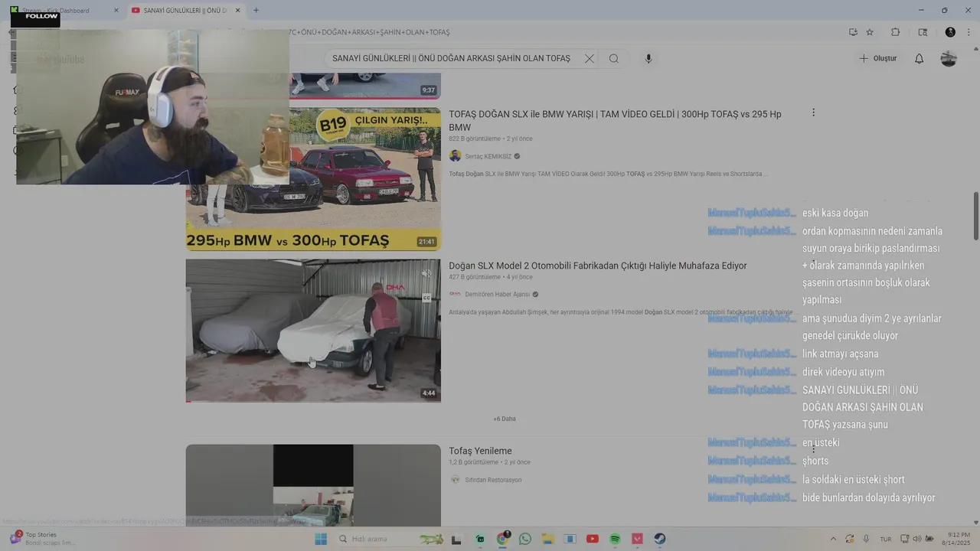Screen dimensions: 980x551
Task: Open the TOFAŞ DOĞAN SLX ile BMW YARIŞI title
Action: pos(615,121)
